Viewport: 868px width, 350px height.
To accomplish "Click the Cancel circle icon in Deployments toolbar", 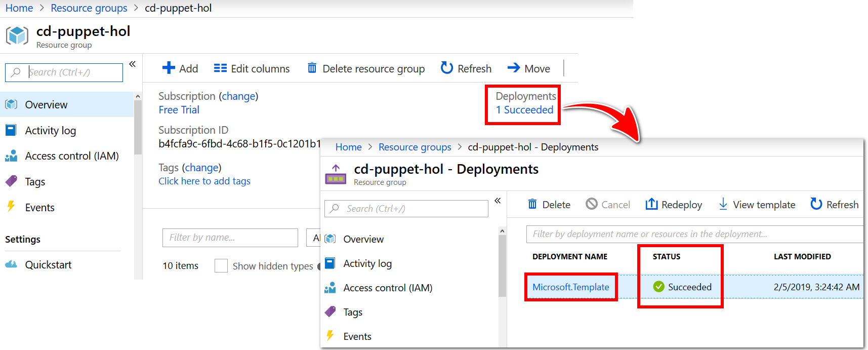I will tap(592, 204).
